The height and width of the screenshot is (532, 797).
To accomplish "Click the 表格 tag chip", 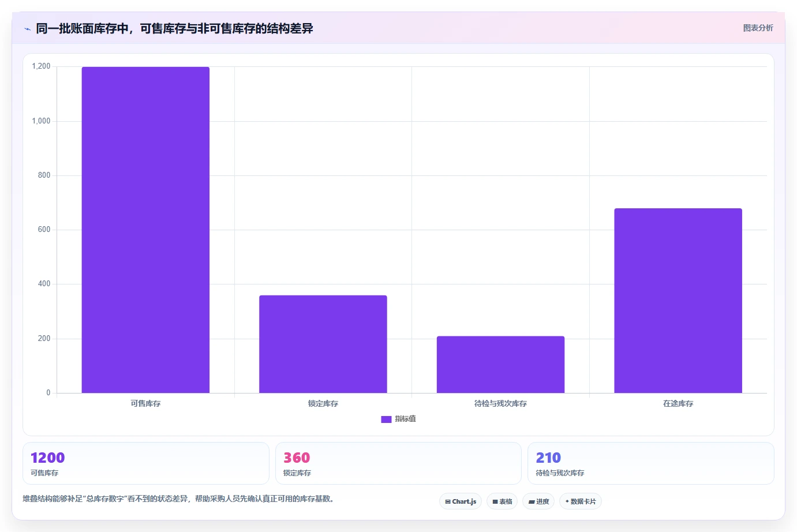I will 502,501.
